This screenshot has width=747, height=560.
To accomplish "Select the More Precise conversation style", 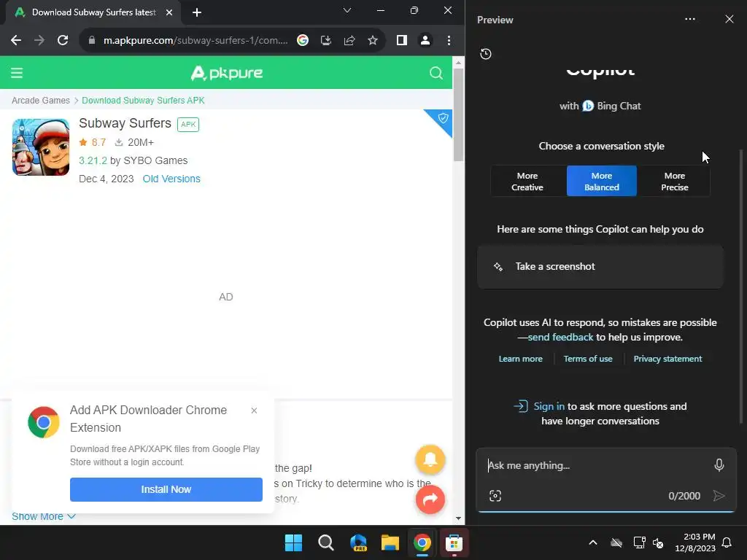I will pyautogui.click(x=675, y=182).
